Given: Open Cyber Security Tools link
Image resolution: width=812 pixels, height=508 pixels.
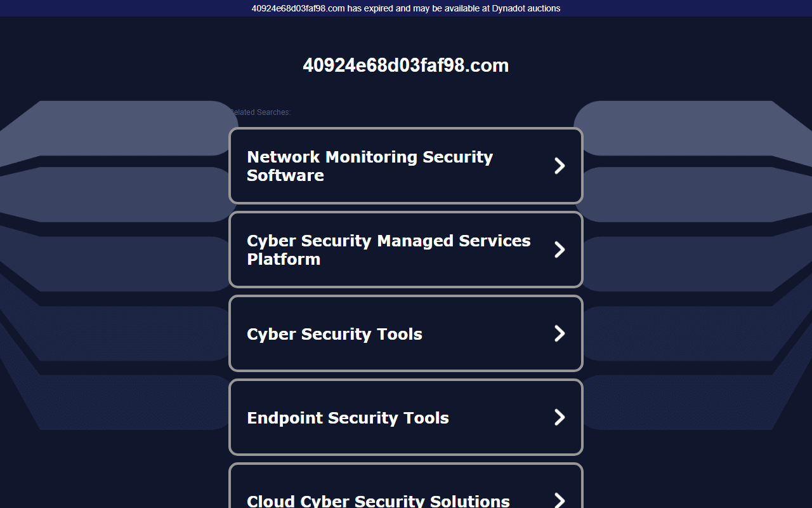Looking at the screenshot, I should (x=405, y=333).
